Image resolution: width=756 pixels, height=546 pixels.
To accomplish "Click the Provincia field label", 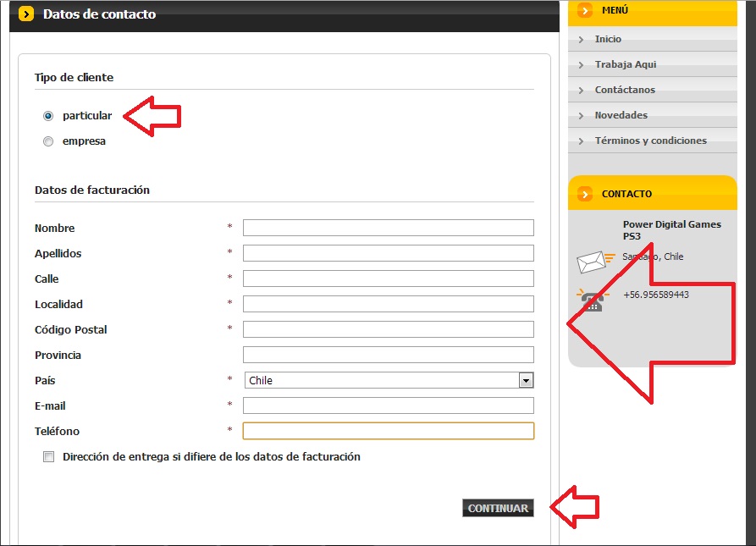I will click(58, 356).
